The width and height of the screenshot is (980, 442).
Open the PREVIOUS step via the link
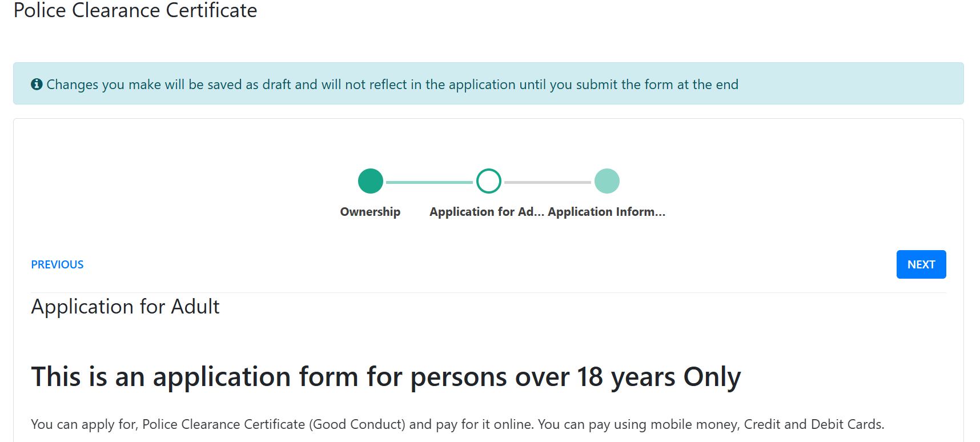point(57,264)
